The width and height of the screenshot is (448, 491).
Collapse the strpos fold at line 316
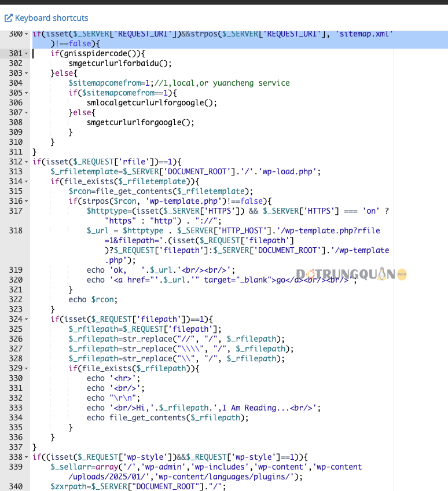point(26,201)
